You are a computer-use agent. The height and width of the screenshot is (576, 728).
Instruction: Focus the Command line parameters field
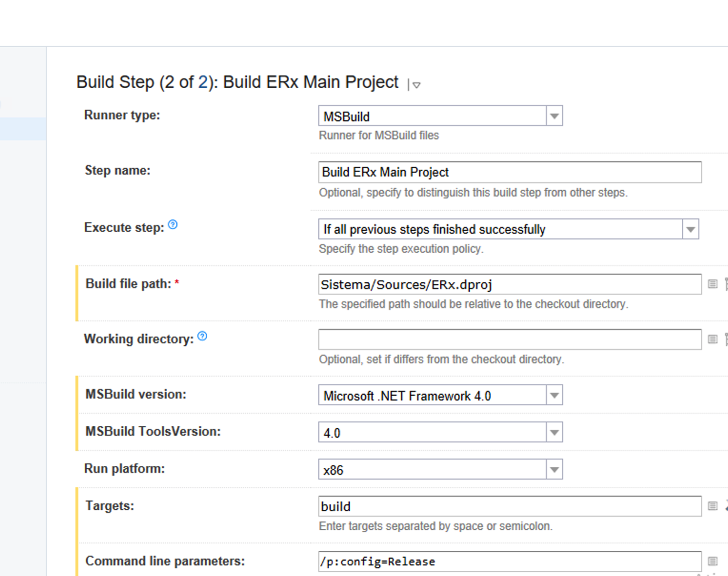(510, 561)
